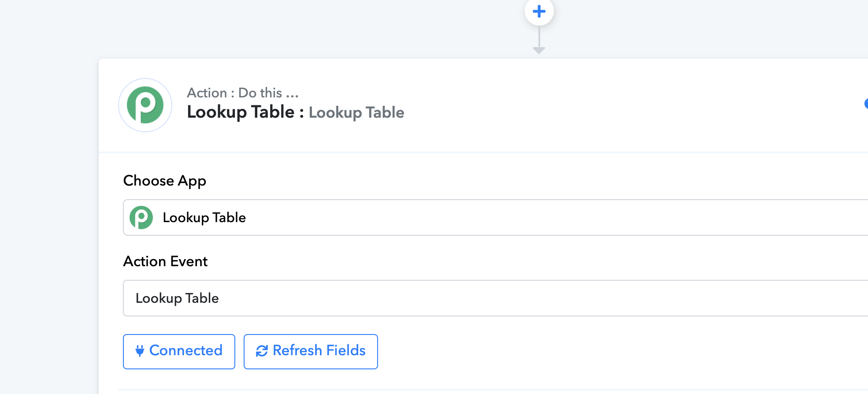Click the circular arrows refresh icon

[262, 351]
